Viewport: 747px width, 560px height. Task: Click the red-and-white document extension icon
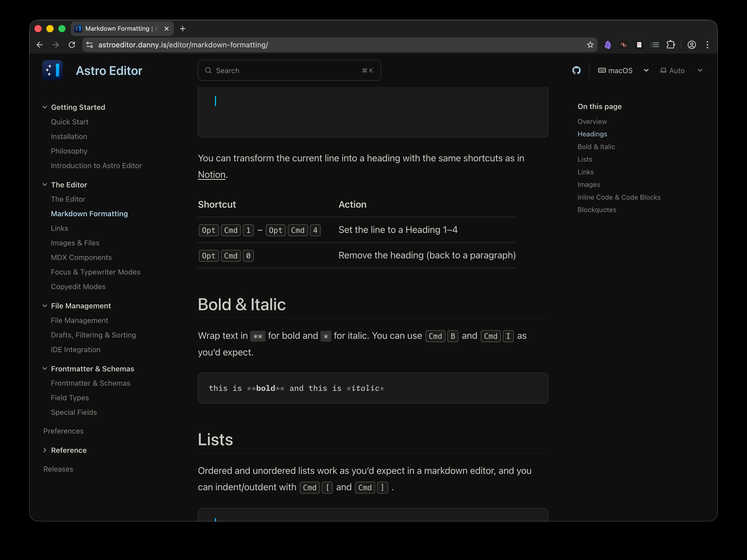pos(639,44)
